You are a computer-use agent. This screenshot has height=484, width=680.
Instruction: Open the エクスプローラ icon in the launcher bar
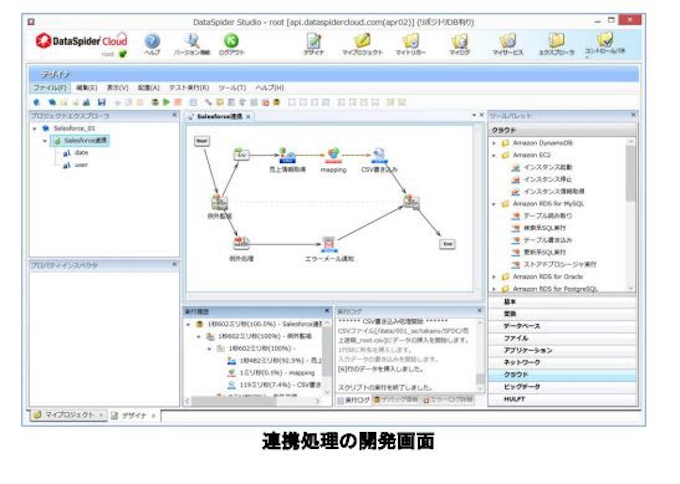(554, 40)
